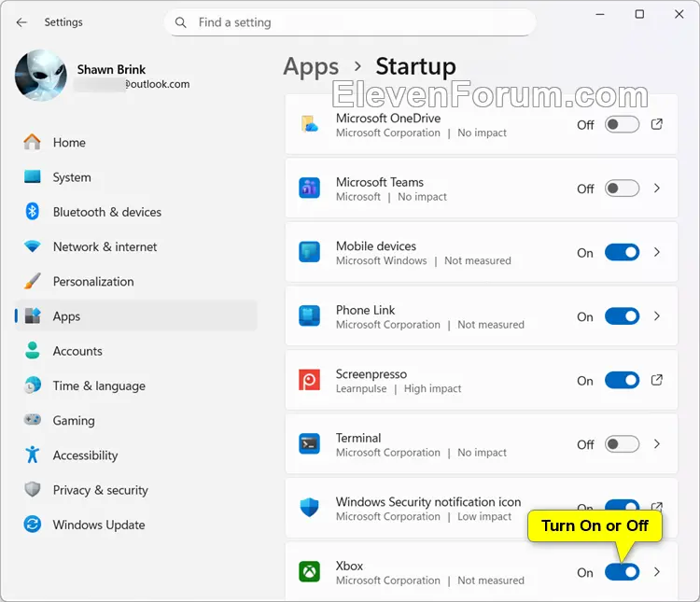The width and height of the screenshot is (700, 602).
Task: Click the Gaming controller icon
Action: 32,420
